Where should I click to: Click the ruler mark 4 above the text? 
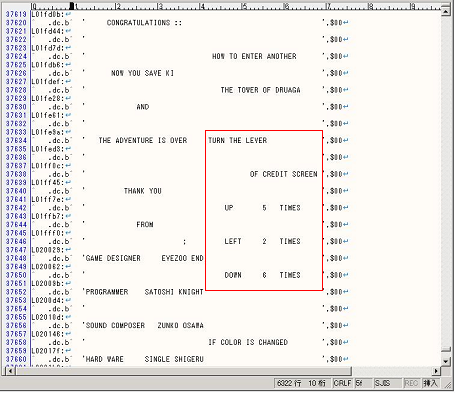pyautogui.click(x=202, y=6)
